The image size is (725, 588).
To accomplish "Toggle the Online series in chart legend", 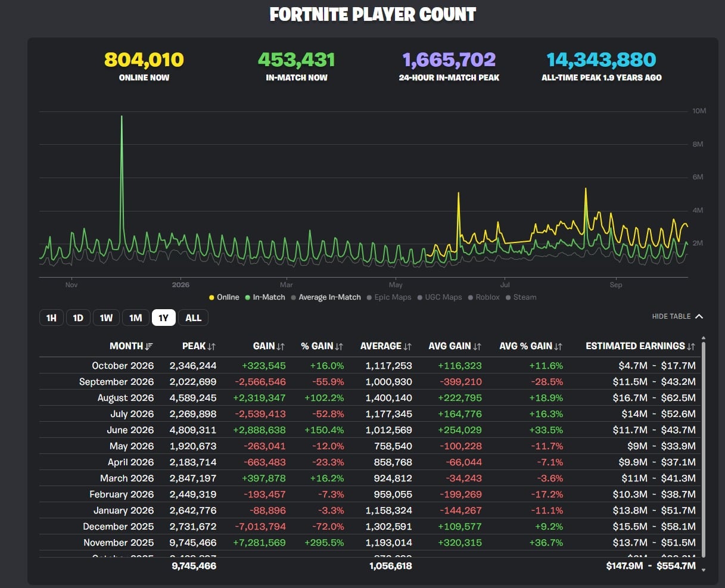I will coord(224,297).
